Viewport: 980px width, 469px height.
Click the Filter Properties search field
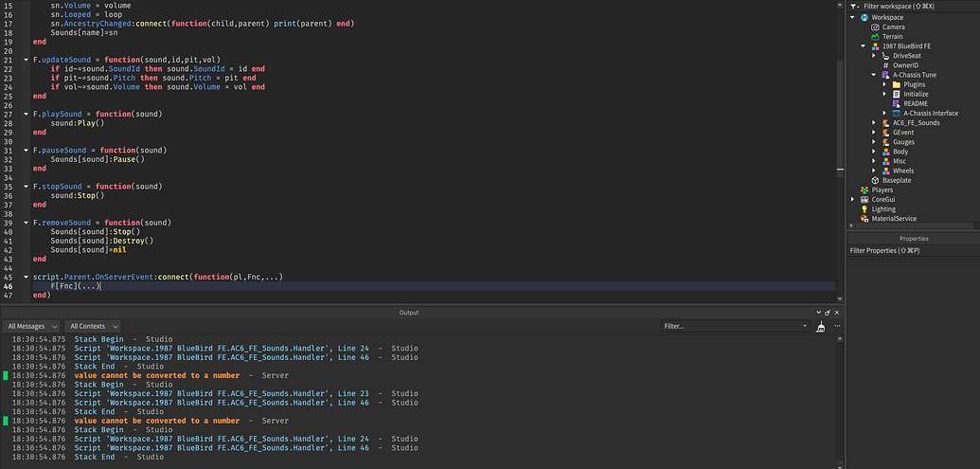click(x=913, y=251)
